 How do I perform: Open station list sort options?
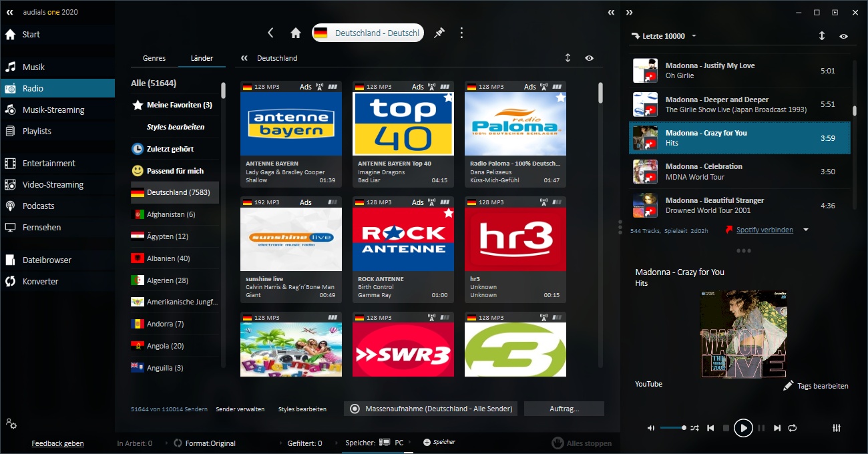tap(568, 58)
